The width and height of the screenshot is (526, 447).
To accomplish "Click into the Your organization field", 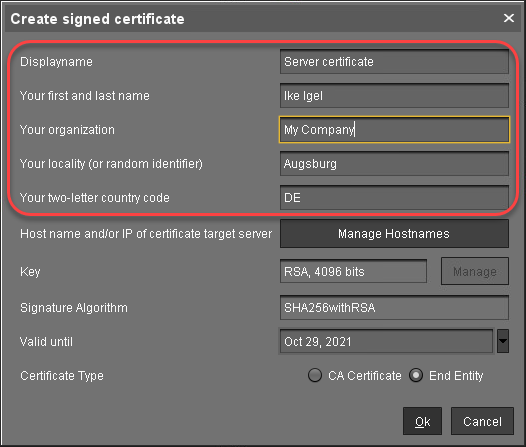I will [394, 130].
